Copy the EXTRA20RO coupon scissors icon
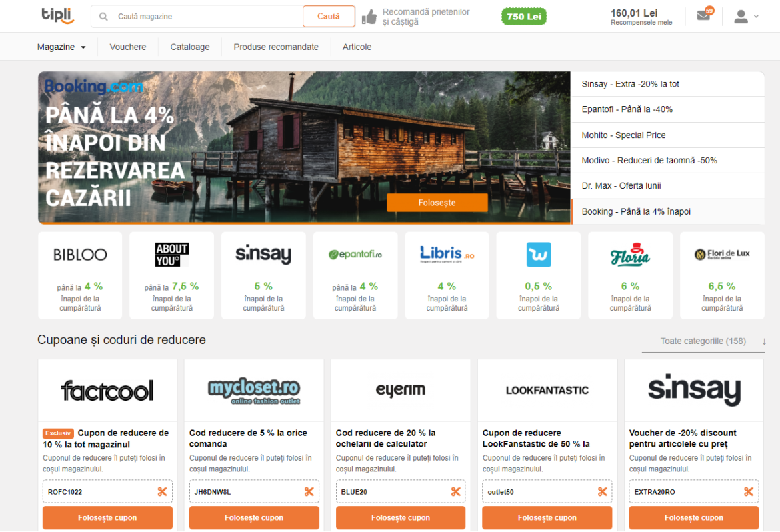The height and width of the screenshot is (532, 780). point(749,492)
